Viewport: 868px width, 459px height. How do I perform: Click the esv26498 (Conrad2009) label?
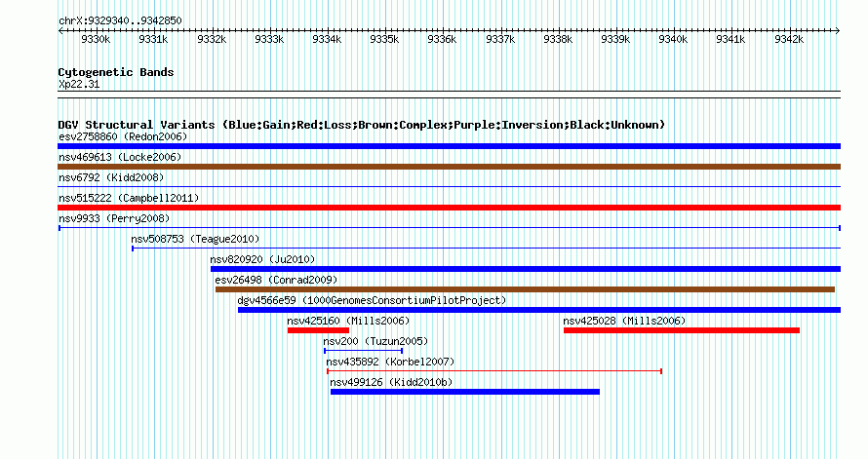tap(276, 280)
